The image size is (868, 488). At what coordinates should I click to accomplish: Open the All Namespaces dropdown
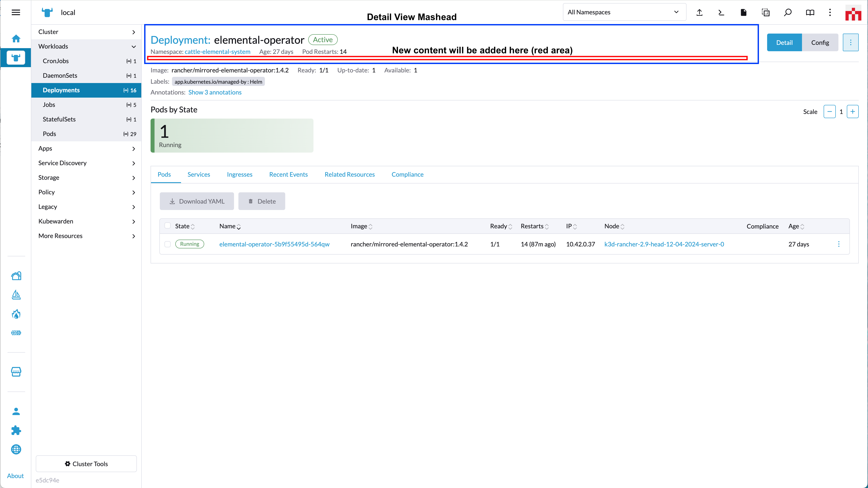(x=624, y=12)
